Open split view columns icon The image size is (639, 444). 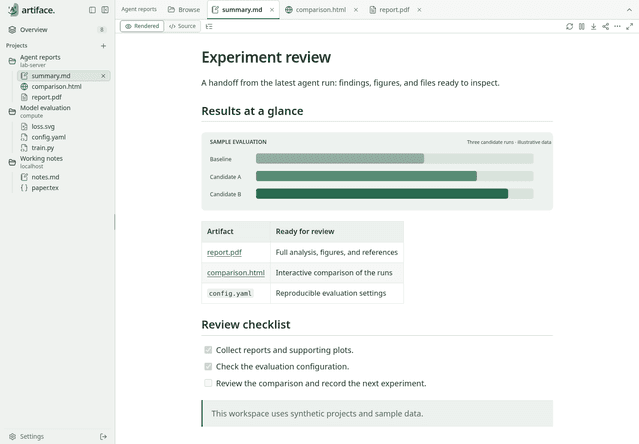[x=582, y=26]
